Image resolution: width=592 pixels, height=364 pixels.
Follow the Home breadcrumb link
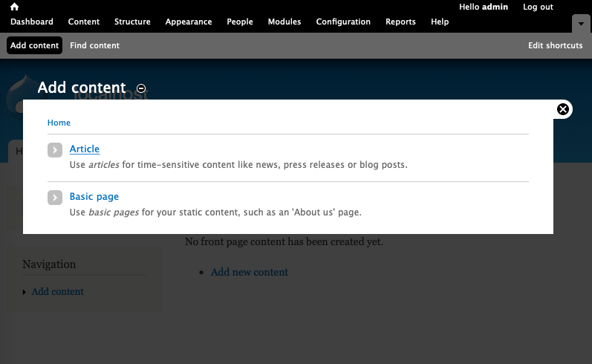[59, 123]
